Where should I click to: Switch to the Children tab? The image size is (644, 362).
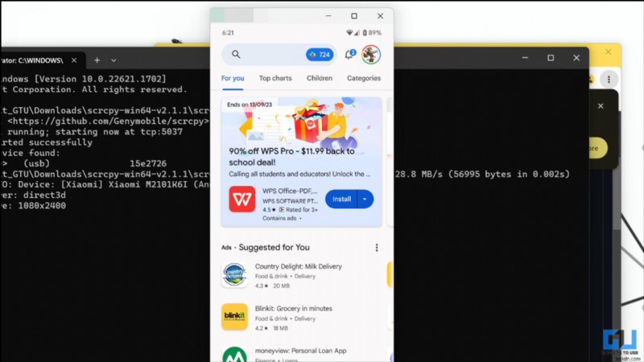click(x=320, y=78)
